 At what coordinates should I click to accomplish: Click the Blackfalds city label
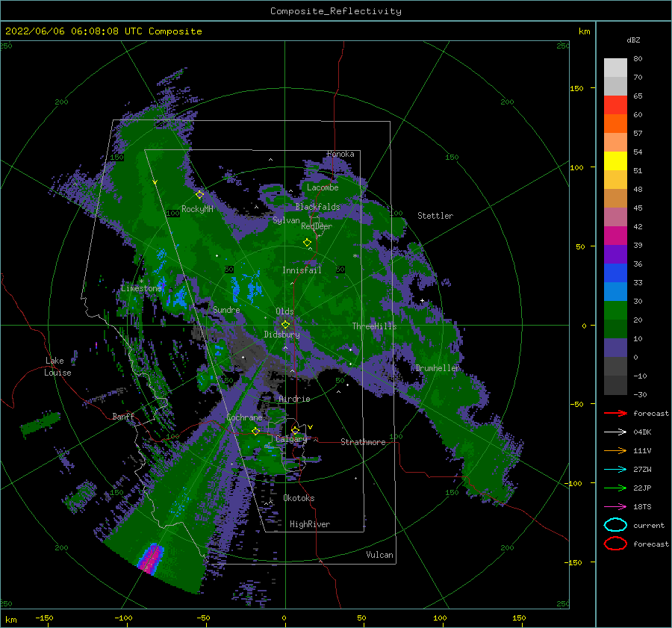(317, 207)
